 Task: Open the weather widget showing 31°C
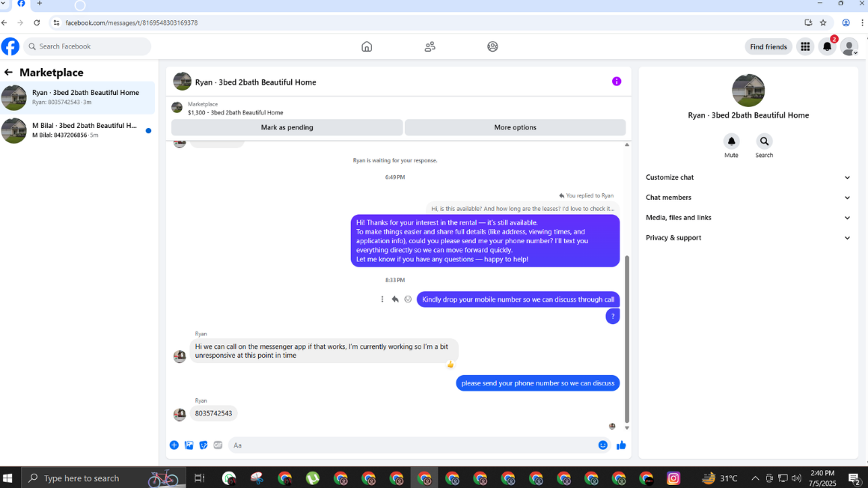coord(720,478)
